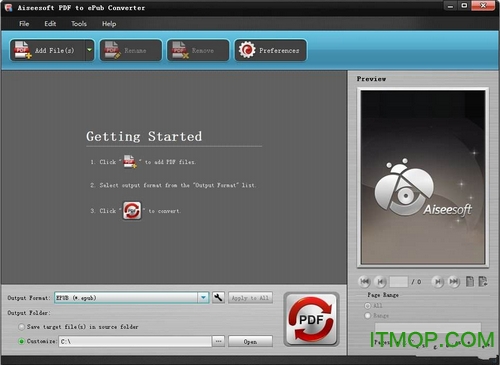Select the Customize output folder option
500x365 pixels.
pyautogui.click(x=21, y=341)
